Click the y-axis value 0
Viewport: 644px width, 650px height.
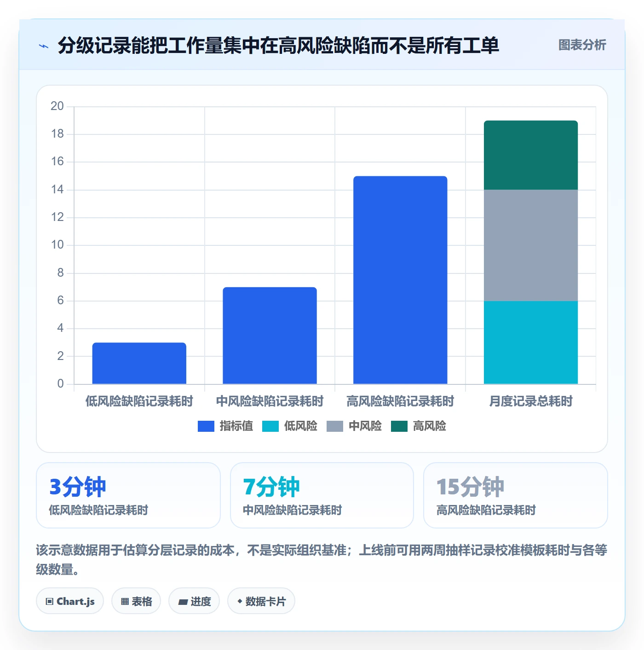click(x=60, y=384)
